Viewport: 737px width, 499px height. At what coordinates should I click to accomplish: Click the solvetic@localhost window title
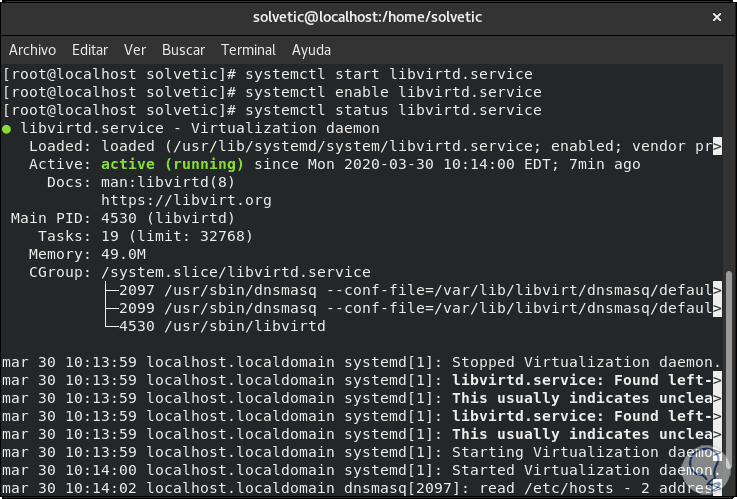click(x=368, y=17)
